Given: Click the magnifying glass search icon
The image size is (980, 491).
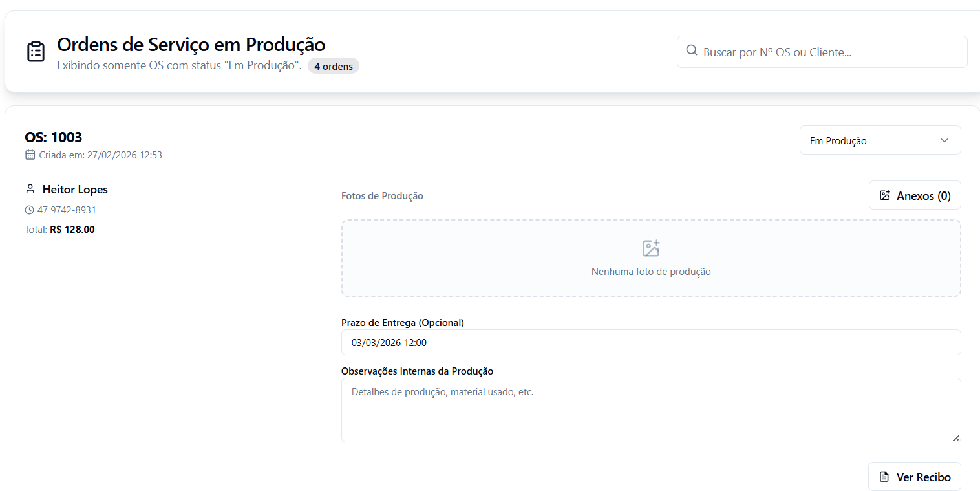Looking at the screenshot, I should click(x=691, y=51).
